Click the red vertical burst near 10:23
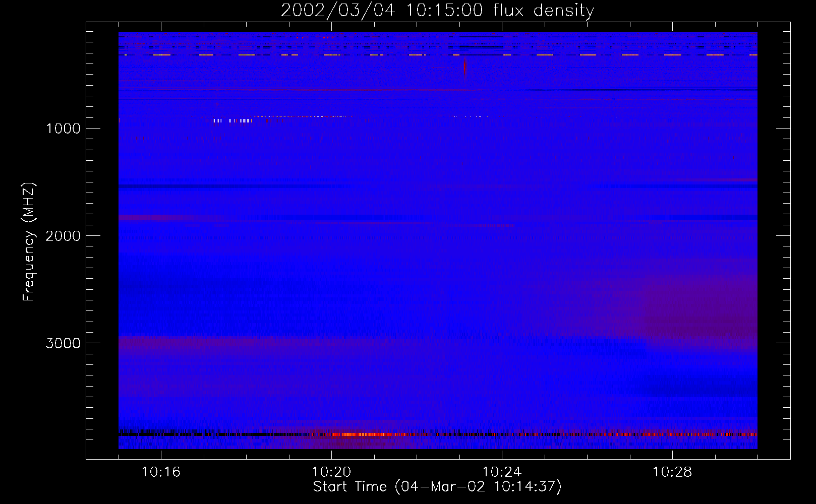 pyautogui.click(x=464, y=69)
